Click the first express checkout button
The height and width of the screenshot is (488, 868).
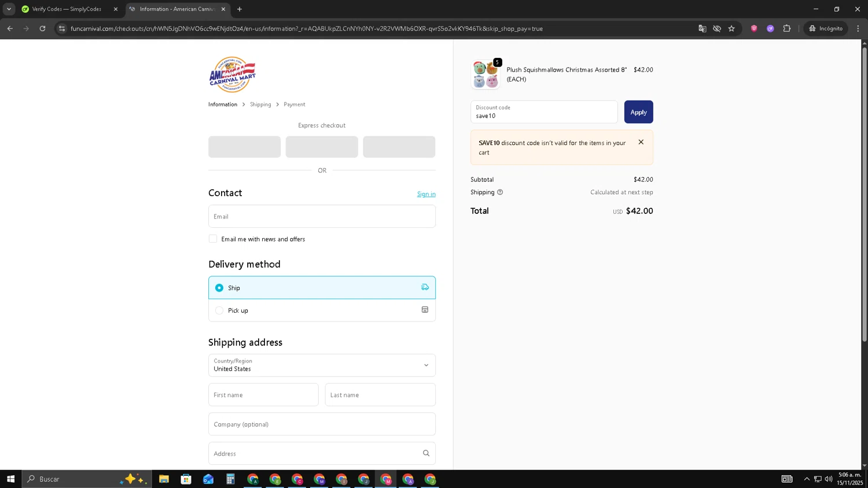tap(244, 147)
